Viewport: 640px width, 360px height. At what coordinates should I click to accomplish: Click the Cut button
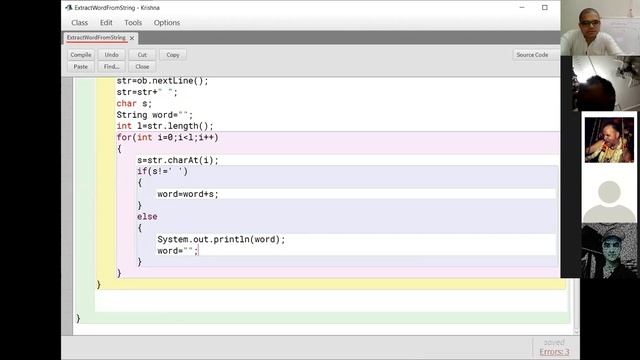(x=142, y=55)
